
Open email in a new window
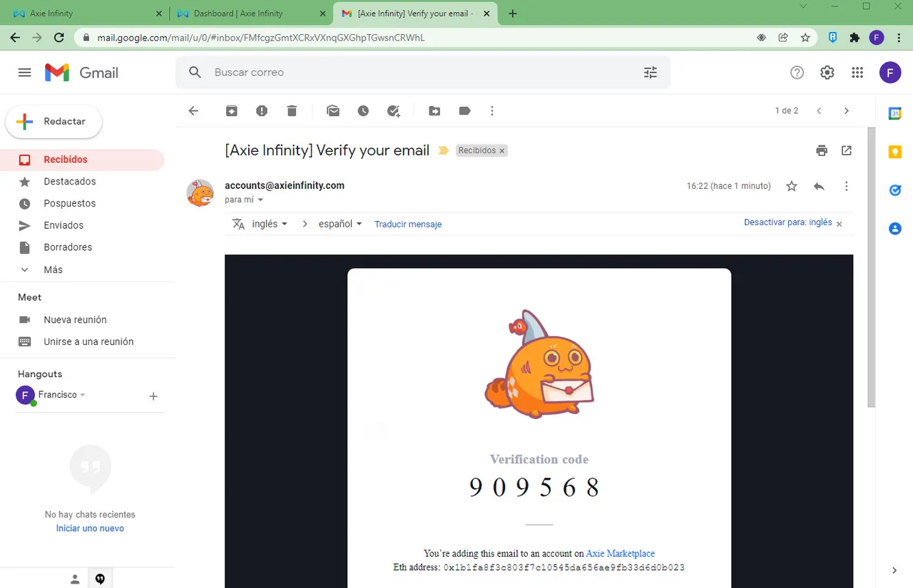pos(847,150)
